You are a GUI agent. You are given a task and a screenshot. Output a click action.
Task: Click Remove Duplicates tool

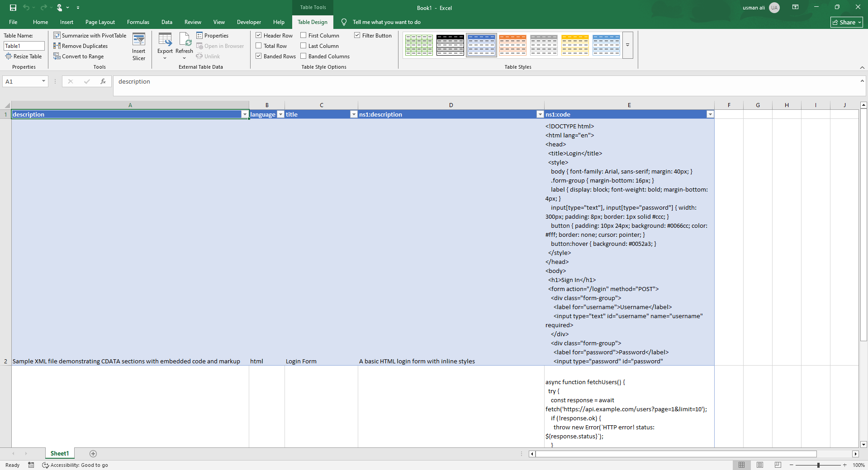tap(81, 46)
